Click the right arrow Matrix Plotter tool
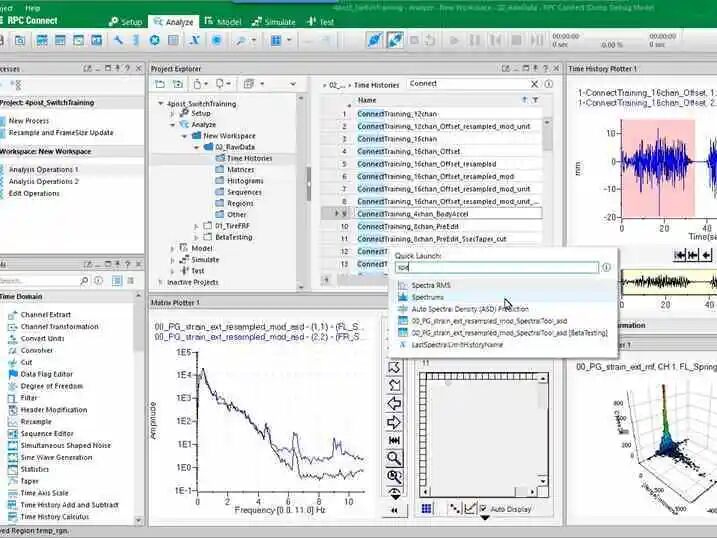 394,422
